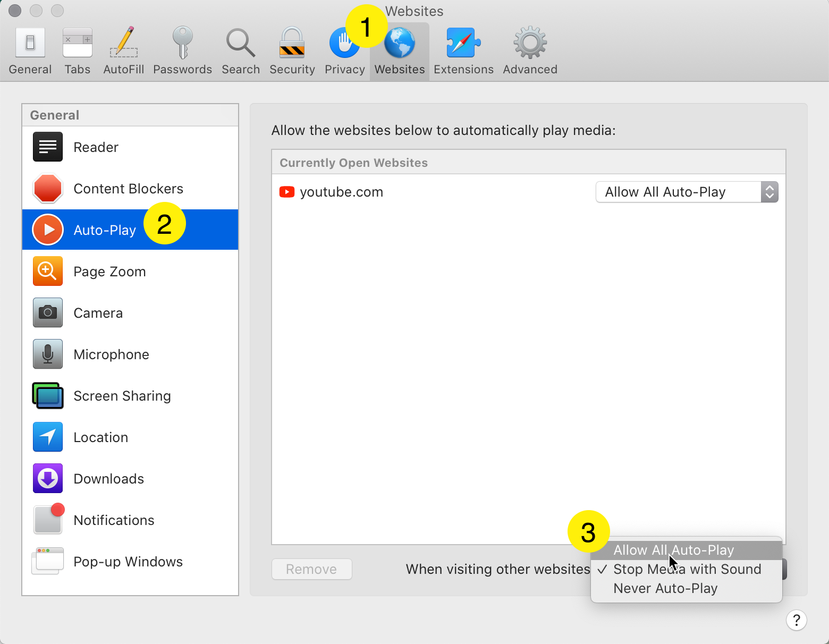Select Microphone in sidebar
829x644 pixels.
tap(111, 354)
